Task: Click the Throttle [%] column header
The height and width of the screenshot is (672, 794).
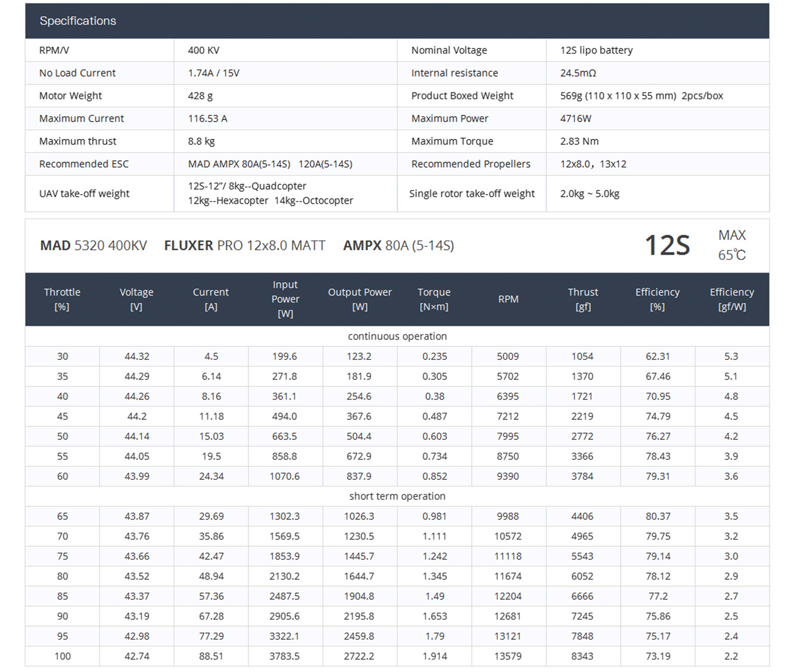Action: (62, 299)
